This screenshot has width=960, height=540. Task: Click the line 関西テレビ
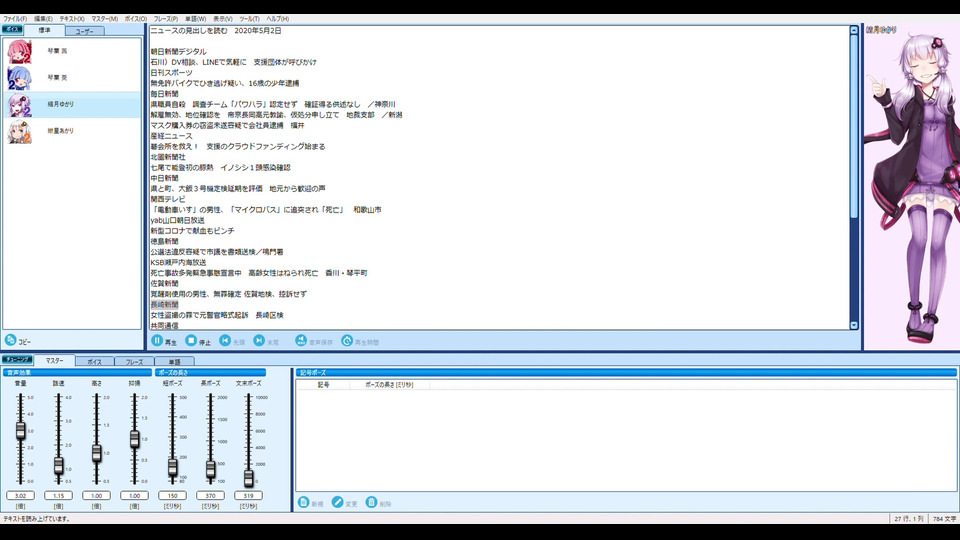click(168, 200)
